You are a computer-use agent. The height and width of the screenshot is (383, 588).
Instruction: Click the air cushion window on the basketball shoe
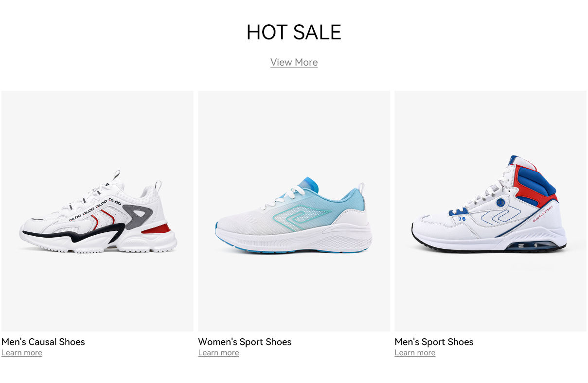click(x=529, y=245)
